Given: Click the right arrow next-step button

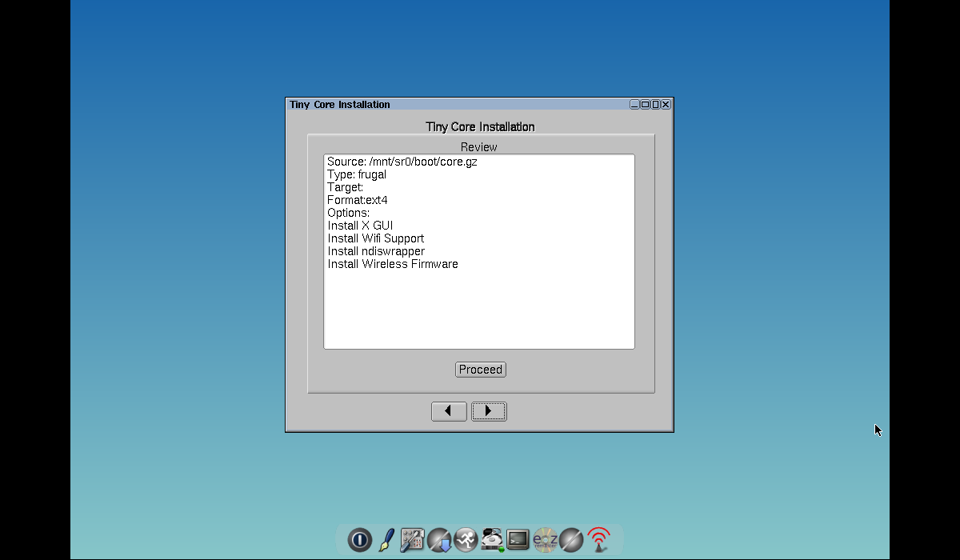Looking at the screenshot, I should (489, 411).
